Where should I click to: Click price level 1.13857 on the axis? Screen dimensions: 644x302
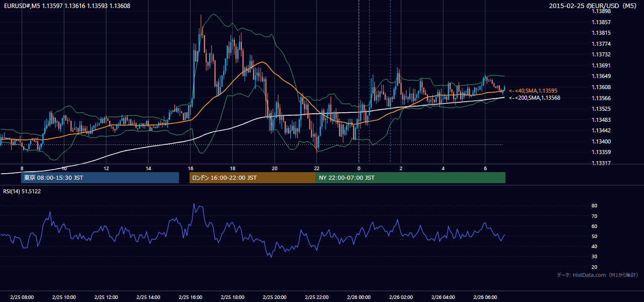[601, 22]
